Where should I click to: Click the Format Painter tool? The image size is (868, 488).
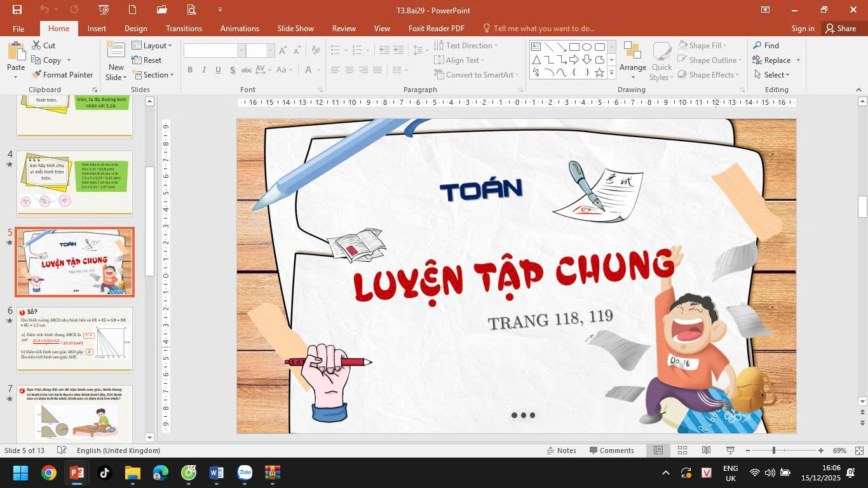62,75
